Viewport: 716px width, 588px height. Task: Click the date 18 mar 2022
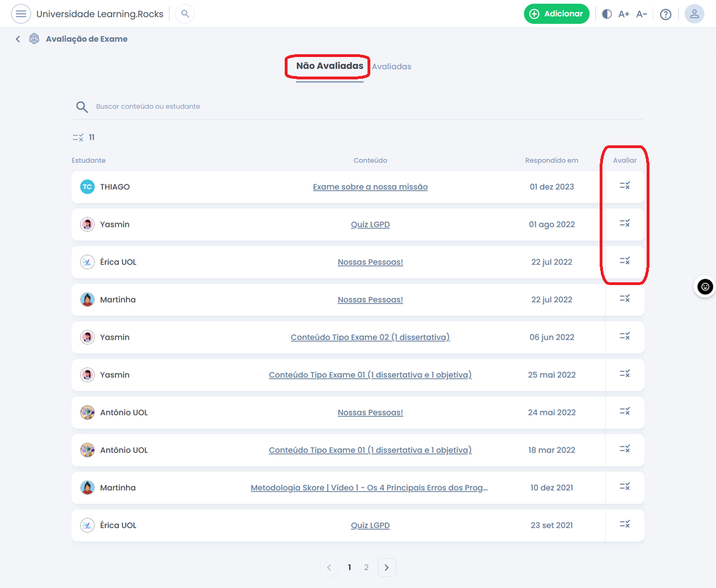tap(552, 450)
